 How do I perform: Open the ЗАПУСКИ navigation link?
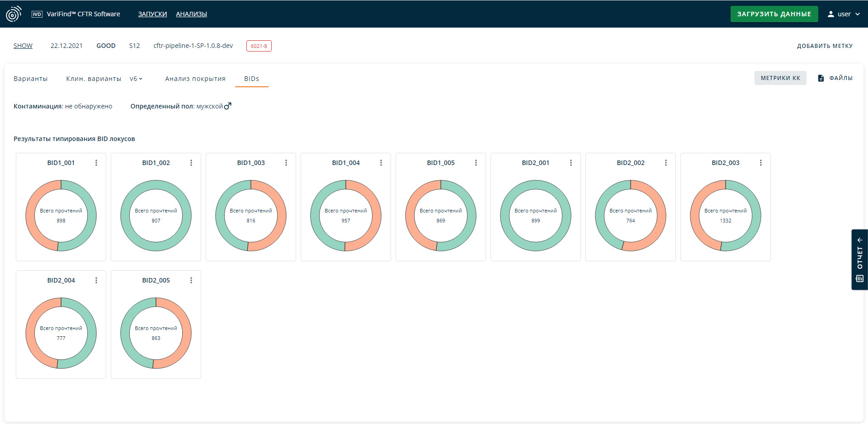click(x=152, y=14)
